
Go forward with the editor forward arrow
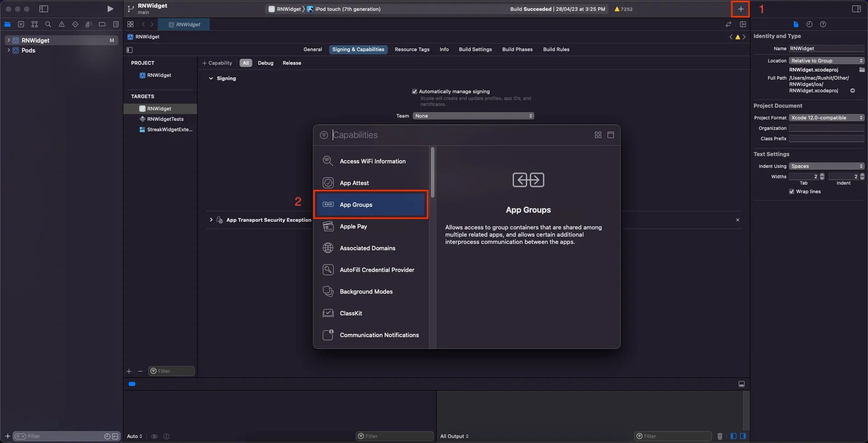(x=152, y=24)
